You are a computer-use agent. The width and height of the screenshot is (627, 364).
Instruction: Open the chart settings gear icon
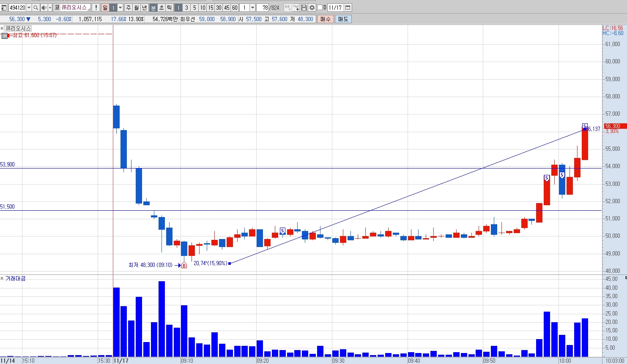click(312, 8)
